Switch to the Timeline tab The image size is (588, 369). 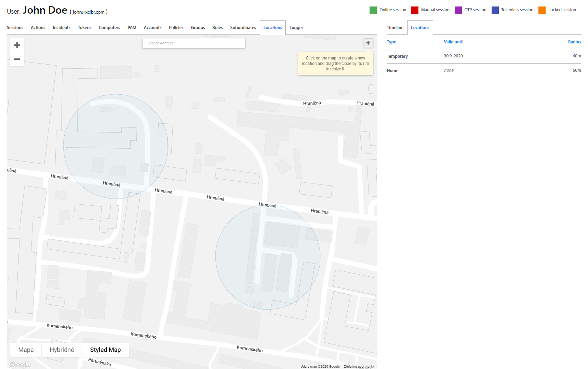click(395, 28)
